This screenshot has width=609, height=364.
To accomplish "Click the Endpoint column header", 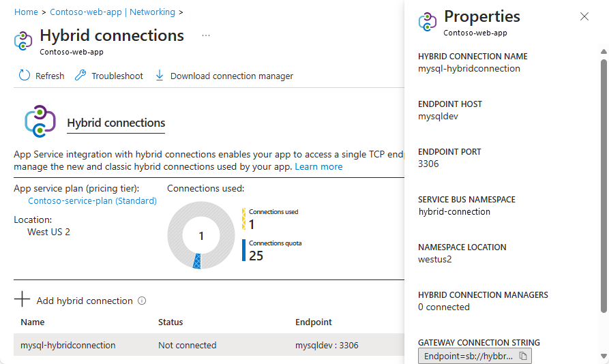I will (x=313, y=322).
